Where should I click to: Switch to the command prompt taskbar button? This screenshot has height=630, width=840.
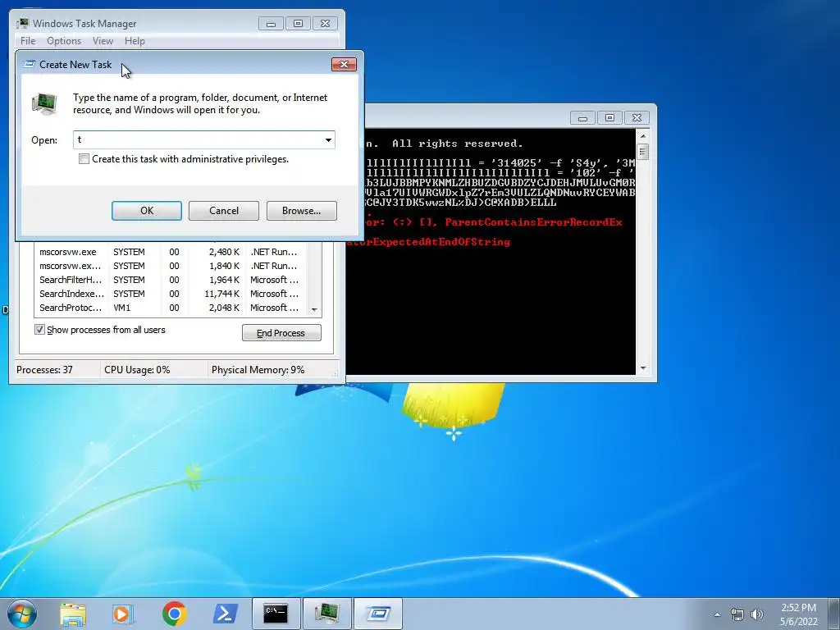click(x=276, y=614)
